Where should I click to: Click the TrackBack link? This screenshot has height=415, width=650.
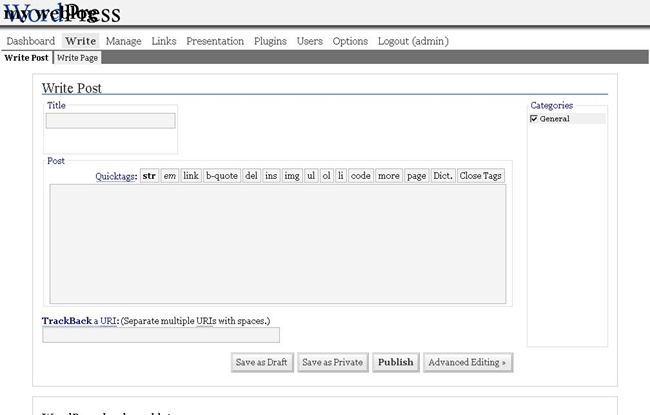[66, 320]
